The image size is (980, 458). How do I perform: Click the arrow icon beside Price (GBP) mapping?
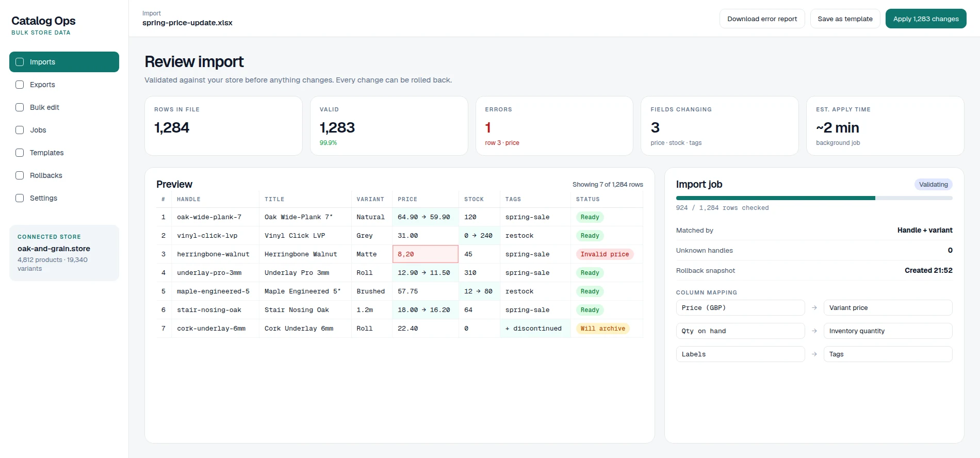[x=814, y=308]
